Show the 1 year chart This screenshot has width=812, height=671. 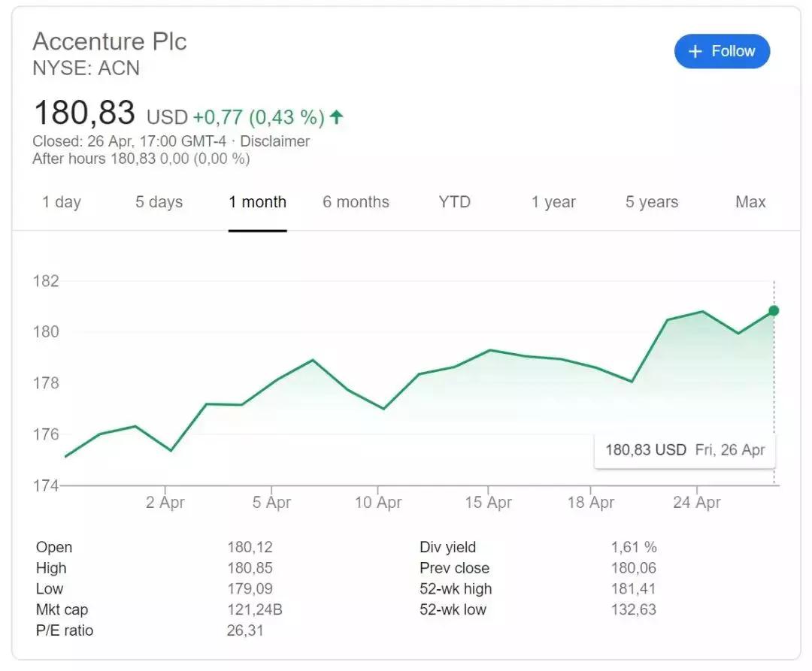pos(553,202)
